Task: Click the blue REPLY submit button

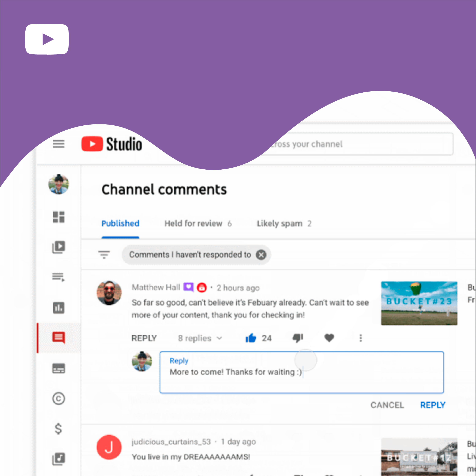Action: pos(433,405)
